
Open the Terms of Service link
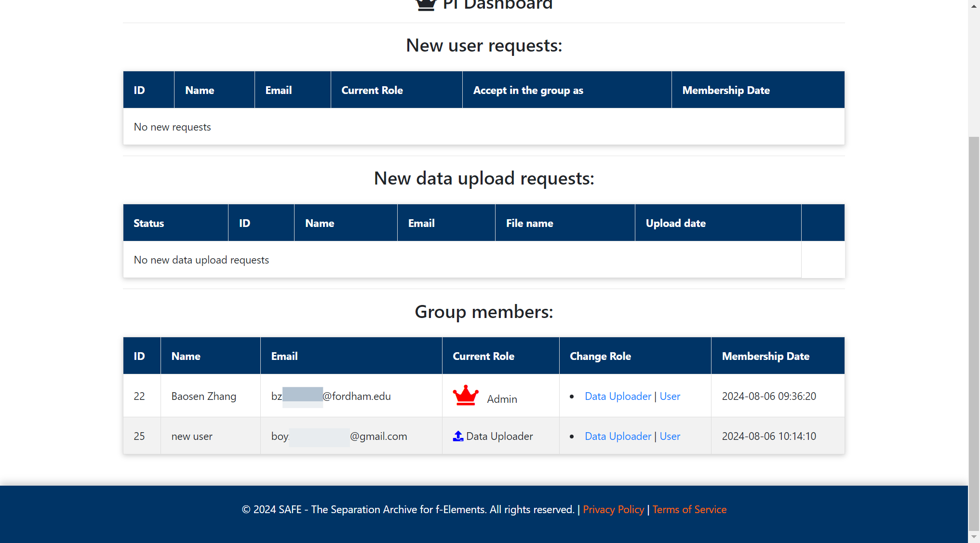(x=689, y=509)
